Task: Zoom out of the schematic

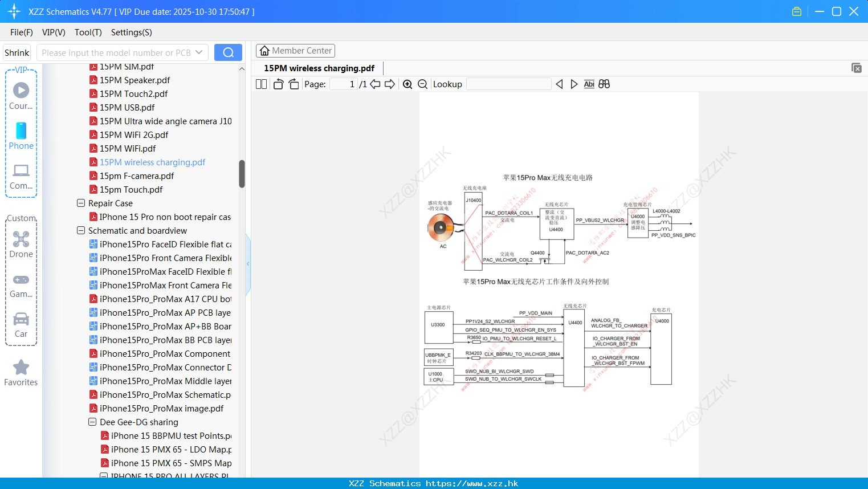Action: pyautogui.click(x=423, y=84)
